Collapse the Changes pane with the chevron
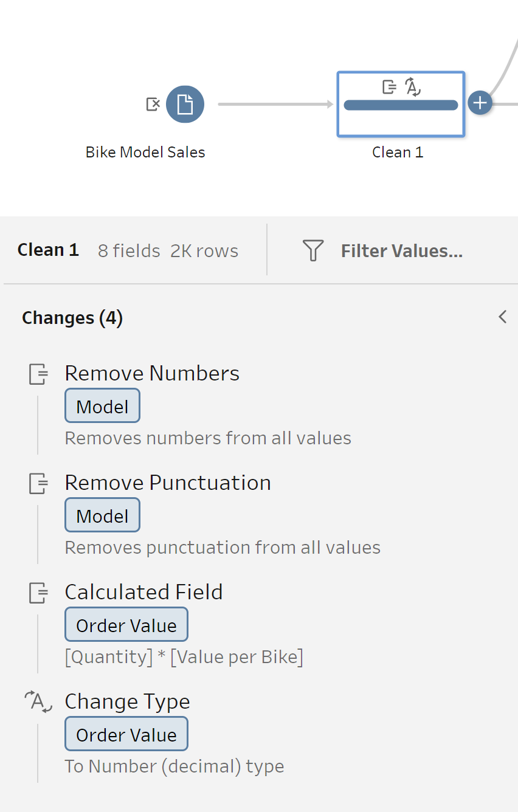 [502, 317]
